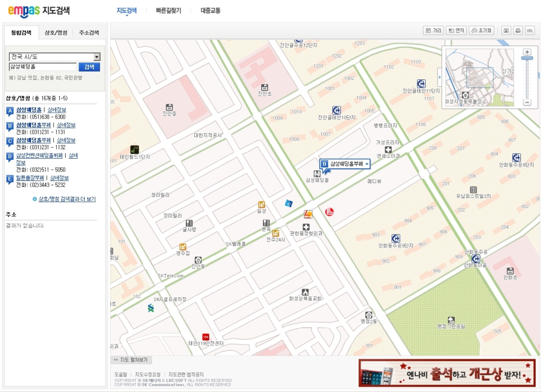This screenshot has height=392, width=542.
Task: Activate the 거리 distance measuring tool
Action: [x=433, y=30]
